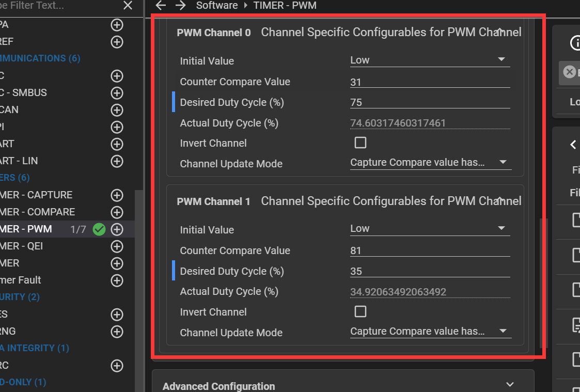Click the forward navigation arrow
Viewport: 580px width, 392px height.
pyautogui.click(x=180, y=6)
